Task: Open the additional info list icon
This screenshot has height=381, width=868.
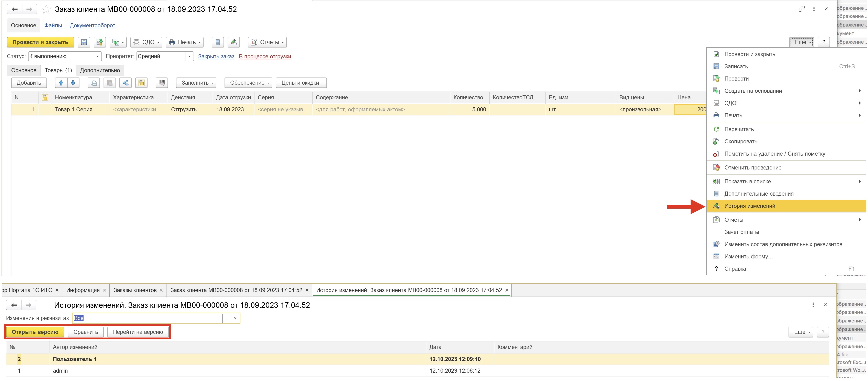Action: (x=218, y=42)
